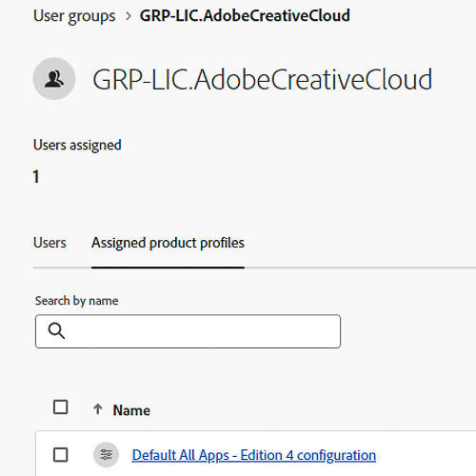
Task: Click the users assigned count 1
Action: click(x=36, y=177)
